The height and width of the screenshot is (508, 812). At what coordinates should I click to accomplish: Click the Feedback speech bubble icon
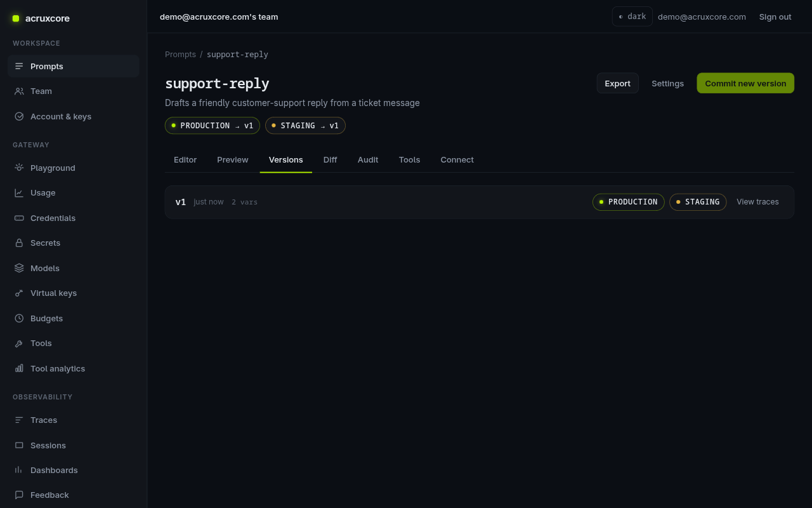click(x=19, y=495)
